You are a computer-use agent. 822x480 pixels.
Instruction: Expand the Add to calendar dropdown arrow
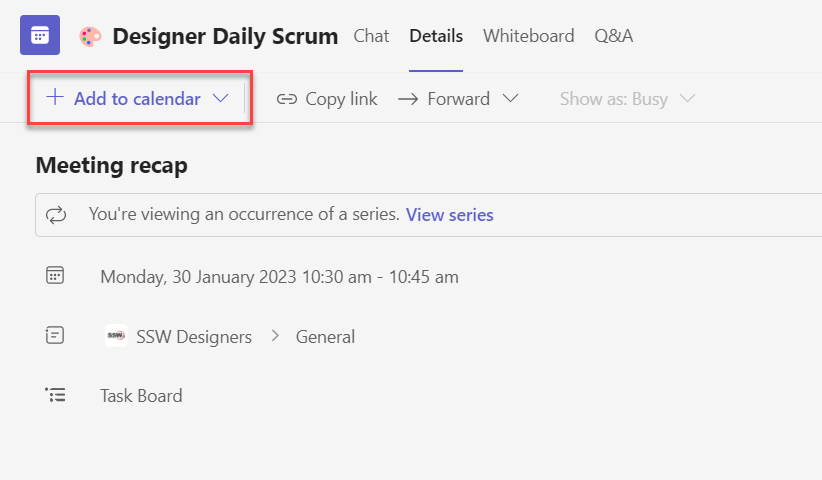[221, 98]
